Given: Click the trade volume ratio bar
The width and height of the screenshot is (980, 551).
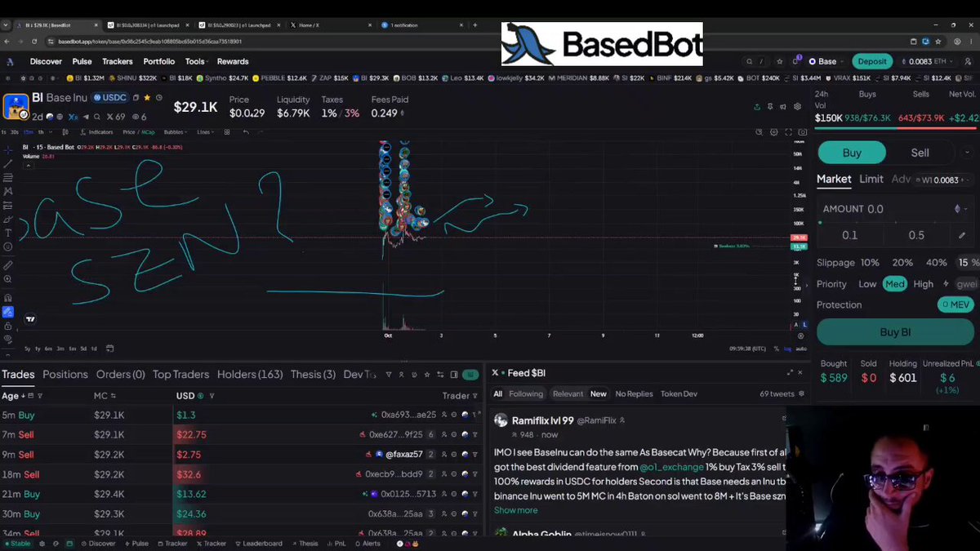Looking at the screenshot, I should pyautogui.click(x=897, y=128).
